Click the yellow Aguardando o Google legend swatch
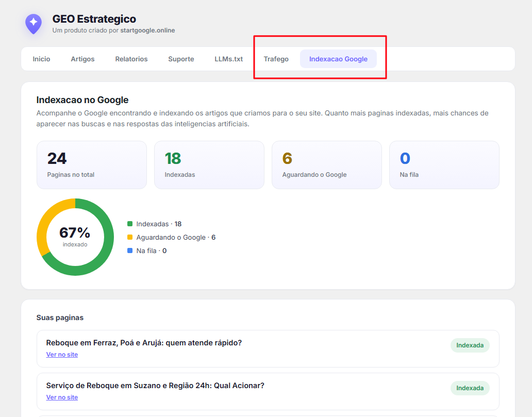532x417 pixels. [x=129, y=237]
